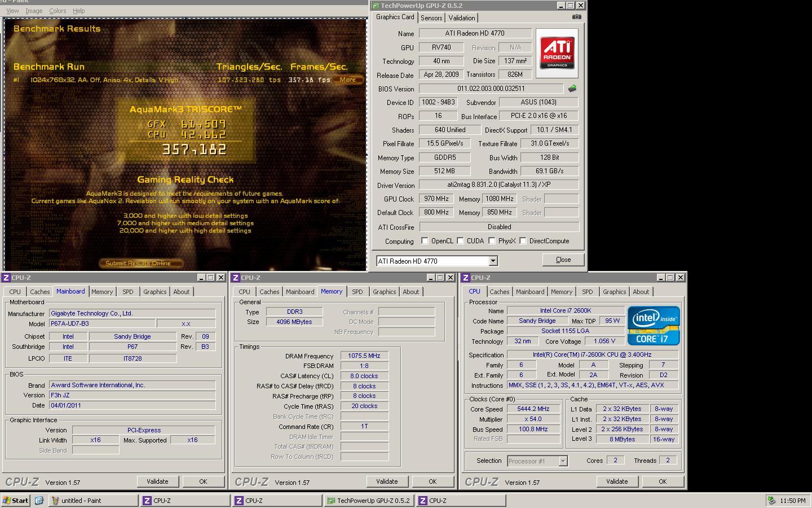Screen dimensions: 812x508
Task: Click the DRAM Frequency 1075.5 MHz value
Action: (364, 356)
